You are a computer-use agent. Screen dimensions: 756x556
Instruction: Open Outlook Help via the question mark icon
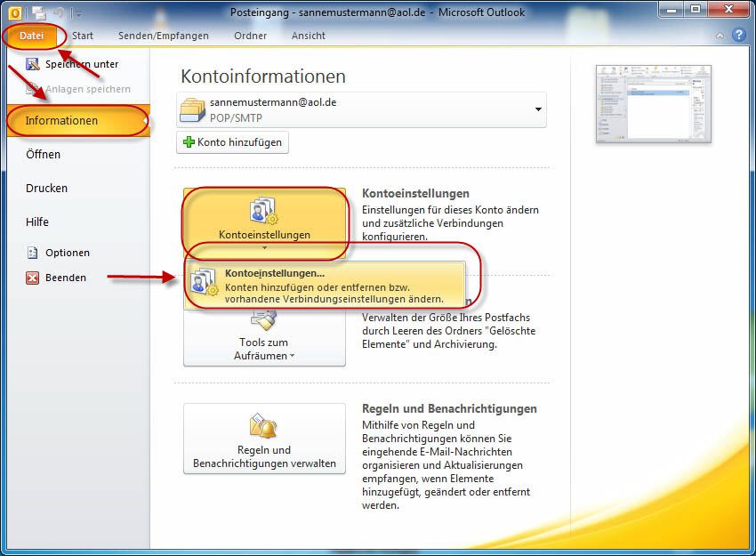pyautogui.click(x=739, y=35)
